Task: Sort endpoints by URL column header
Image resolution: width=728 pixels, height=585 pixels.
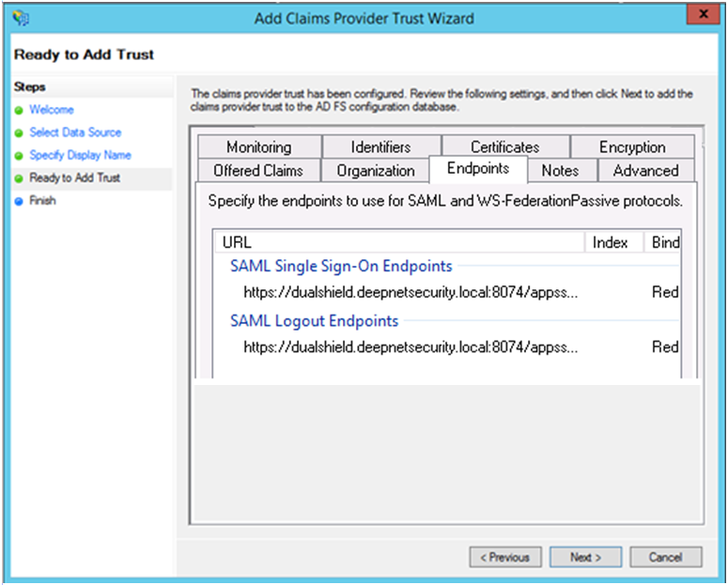Action: point(397,242)
